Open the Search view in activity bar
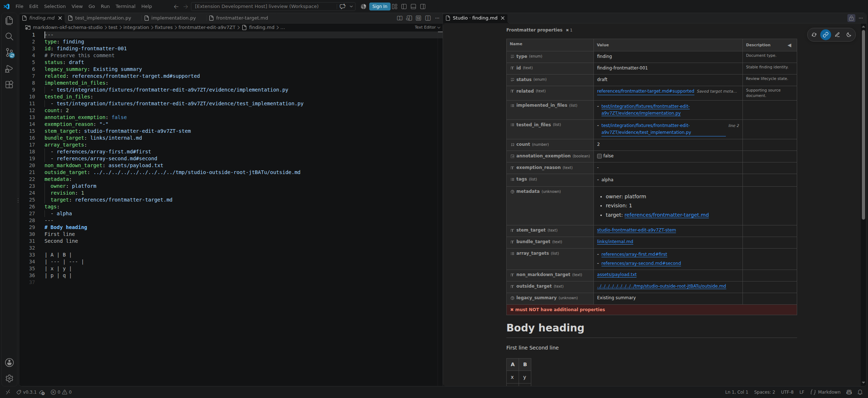 tap(9, 37)
